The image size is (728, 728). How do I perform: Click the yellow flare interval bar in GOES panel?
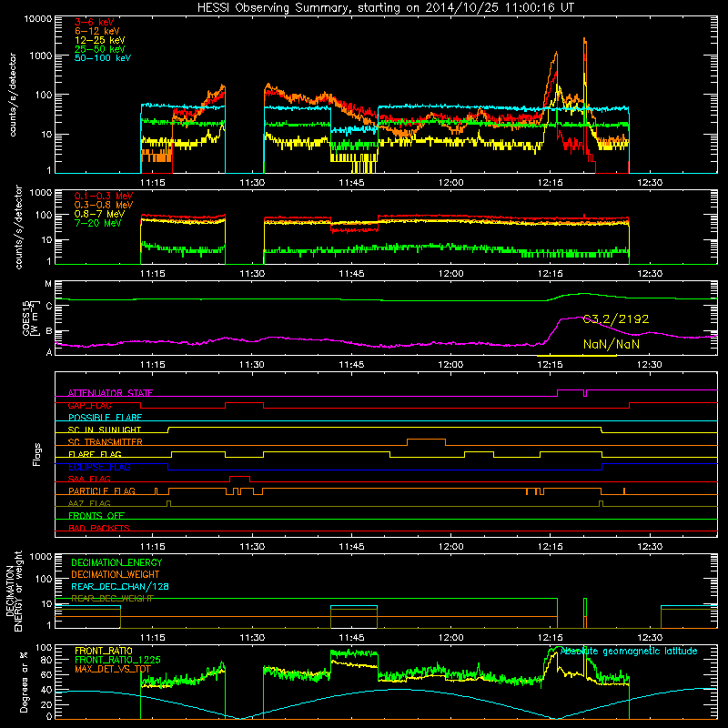pos(577,356)
